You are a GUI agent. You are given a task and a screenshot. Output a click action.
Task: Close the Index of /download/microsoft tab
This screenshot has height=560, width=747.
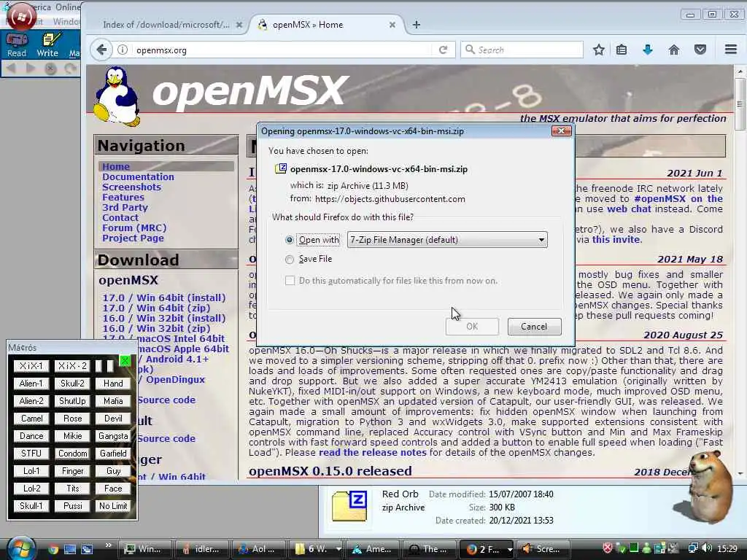(239, 25)
